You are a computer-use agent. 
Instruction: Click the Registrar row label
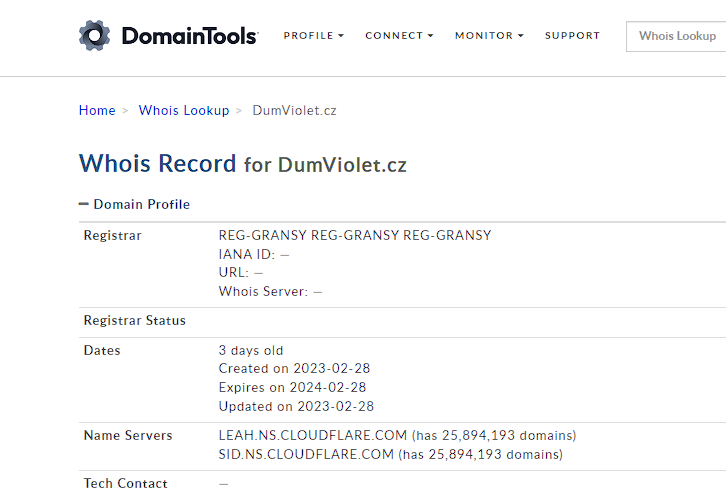[113, 235]
